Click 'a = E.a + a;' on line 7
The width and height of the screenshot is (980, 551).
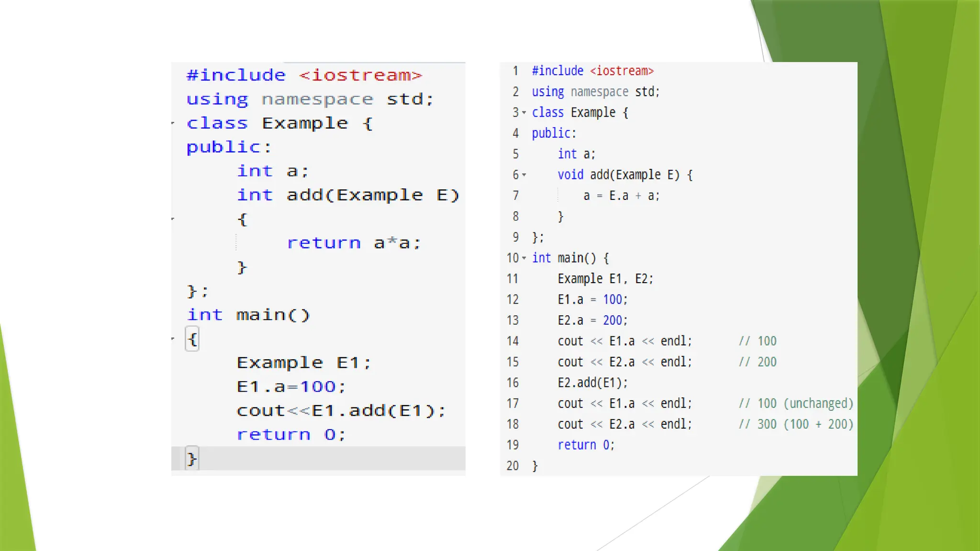point(621,196)
